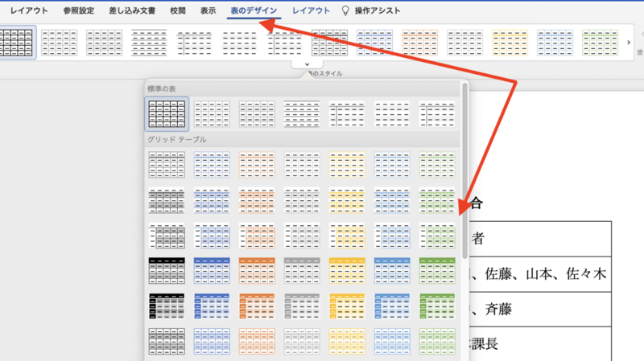Screen dimensions: 644x361
Task: Pick yellow Grid Table 5 Dark style
Action: (x=347, y=306)
